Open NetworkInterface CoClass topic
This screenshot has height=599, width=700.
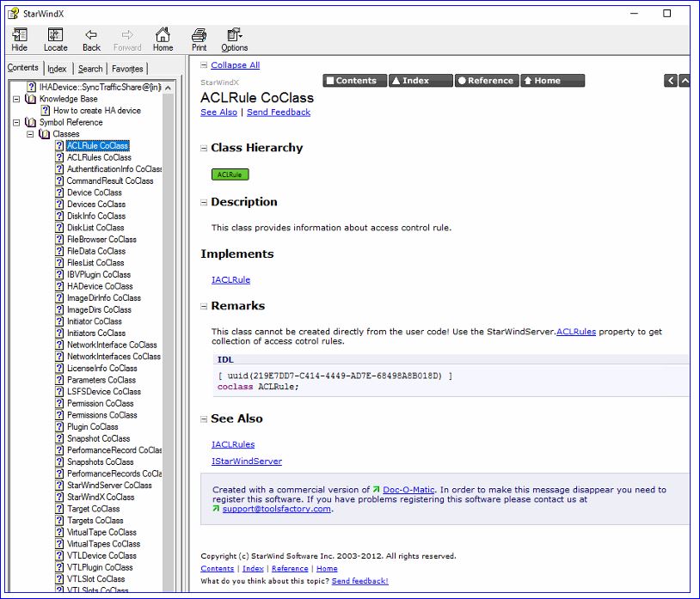click(x=112, y=345)
